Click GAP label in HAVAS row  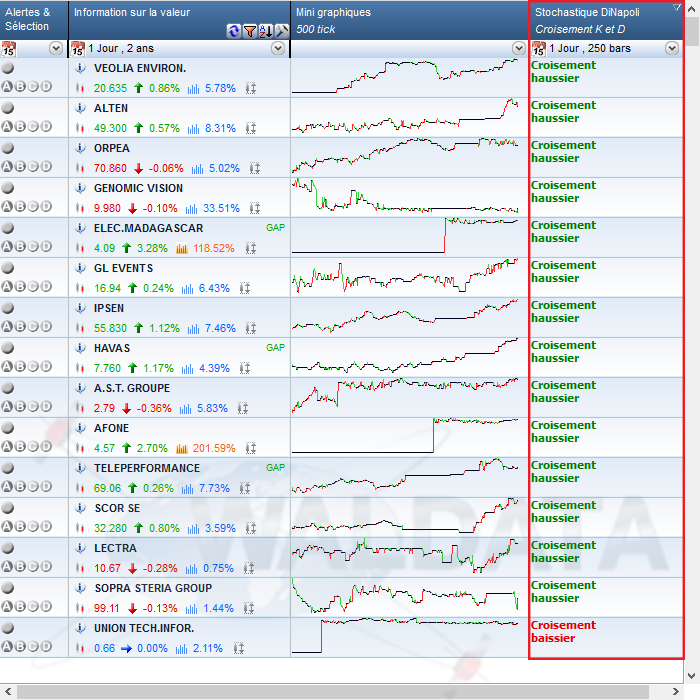click(x=275, y=348)
